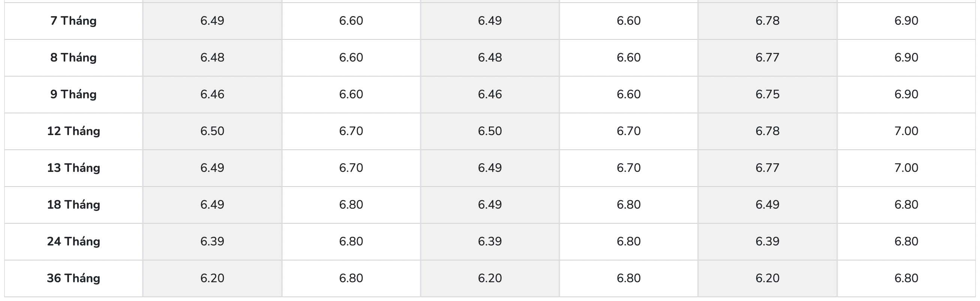Select 6.90 in the 7 Tháng row

[906, 21]
